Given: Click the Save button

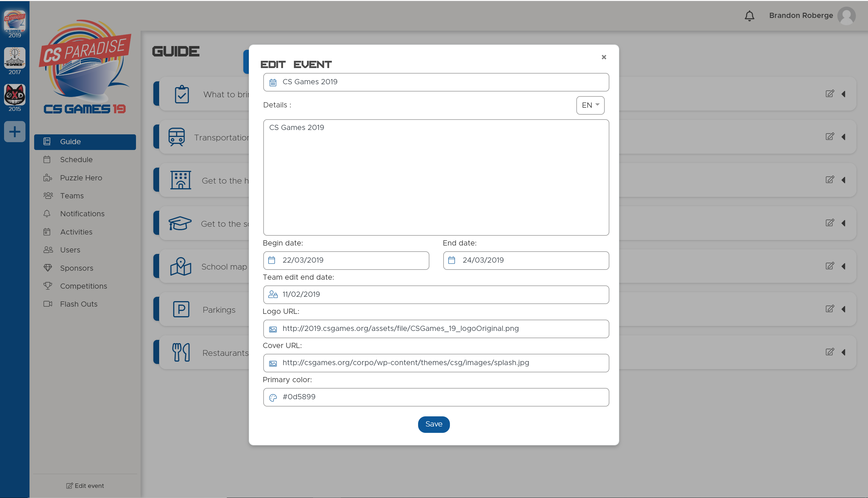Looking at the screenshot, I should coord(434,424).
